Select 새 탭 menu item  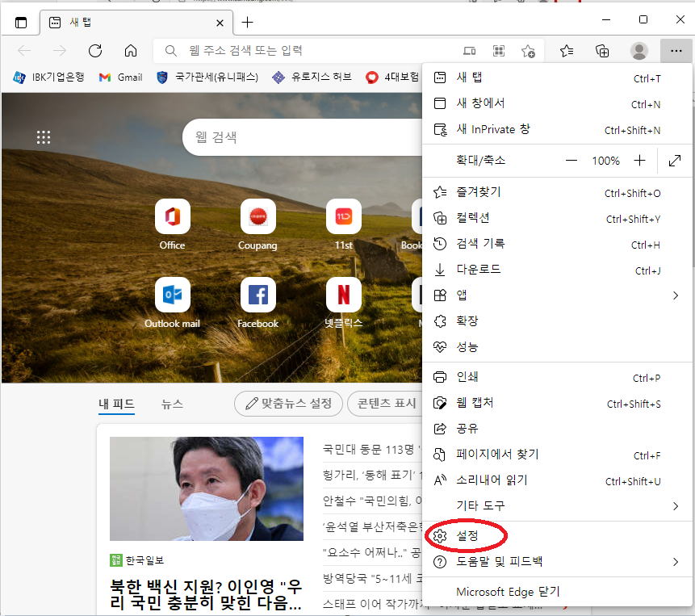coord(557,78)
